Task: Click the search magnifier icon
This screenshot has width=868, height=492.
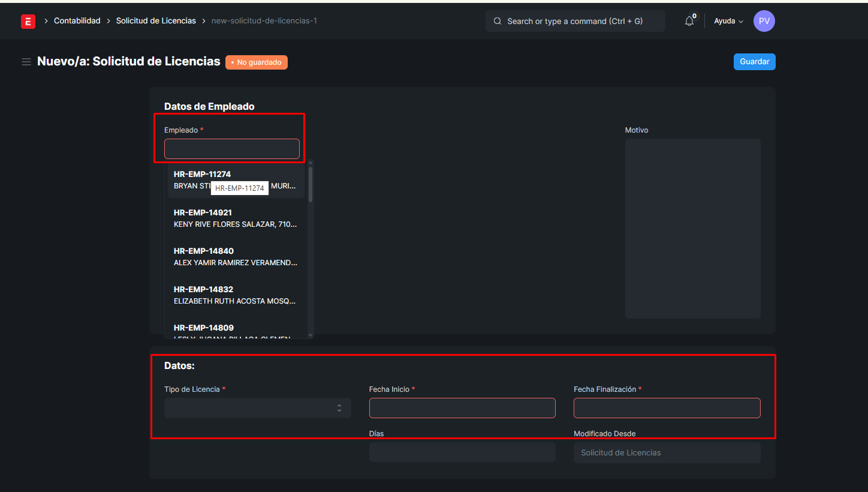Action: pos(498,21)
